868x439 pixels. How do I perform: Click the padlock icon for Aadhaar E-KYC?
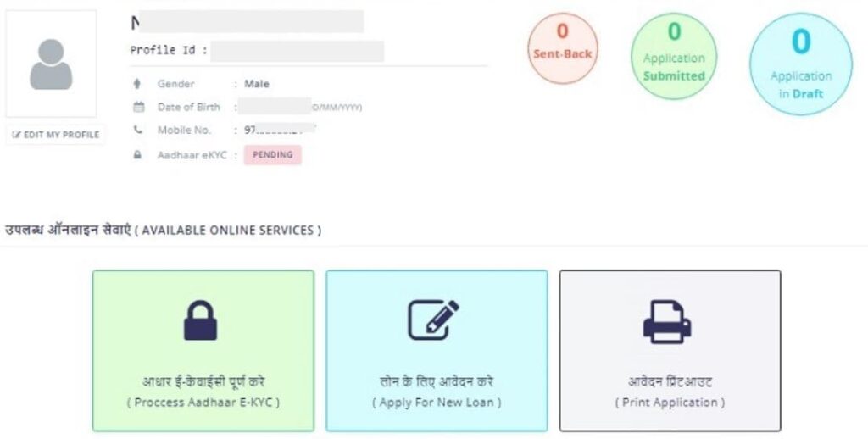point(201,320)
